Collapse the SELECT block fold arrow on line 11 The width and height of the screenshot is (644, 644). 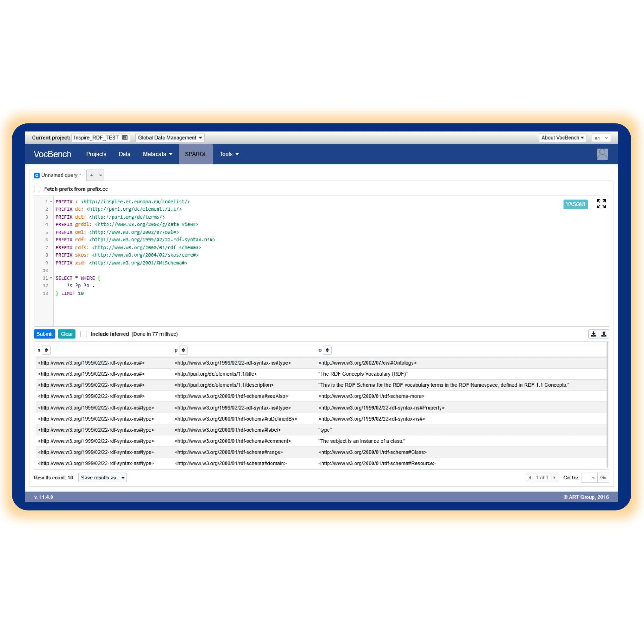point(51,278)
